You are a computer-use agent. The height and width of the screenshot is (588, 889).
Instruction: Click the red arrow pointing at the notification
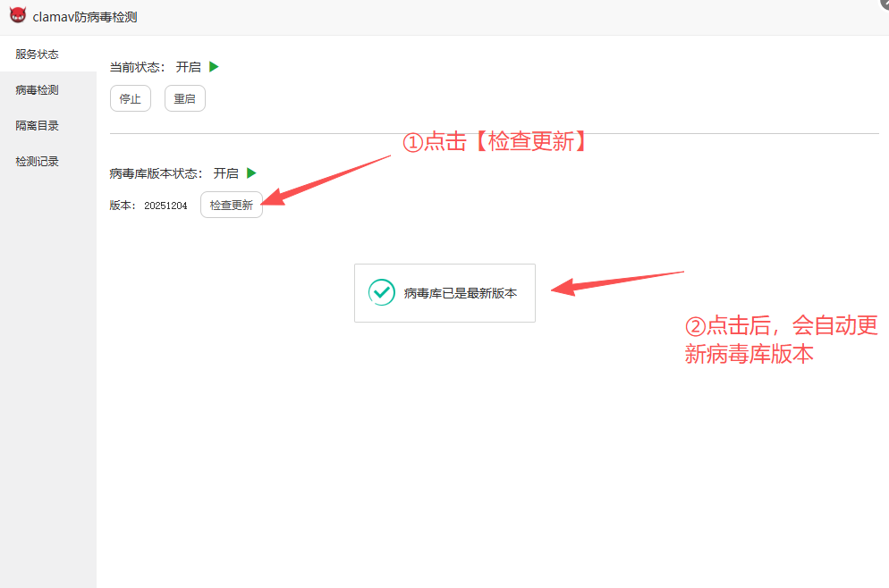pyautogui.click(x=615, y=281)
